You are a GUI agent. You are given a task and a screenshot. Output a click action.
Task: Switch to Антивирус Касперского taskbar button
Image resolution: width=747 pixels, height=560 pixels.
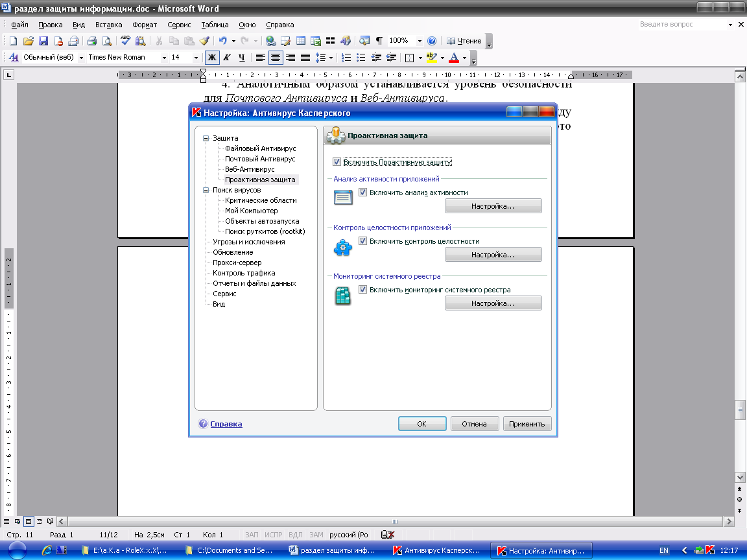[x=437, y=550]
